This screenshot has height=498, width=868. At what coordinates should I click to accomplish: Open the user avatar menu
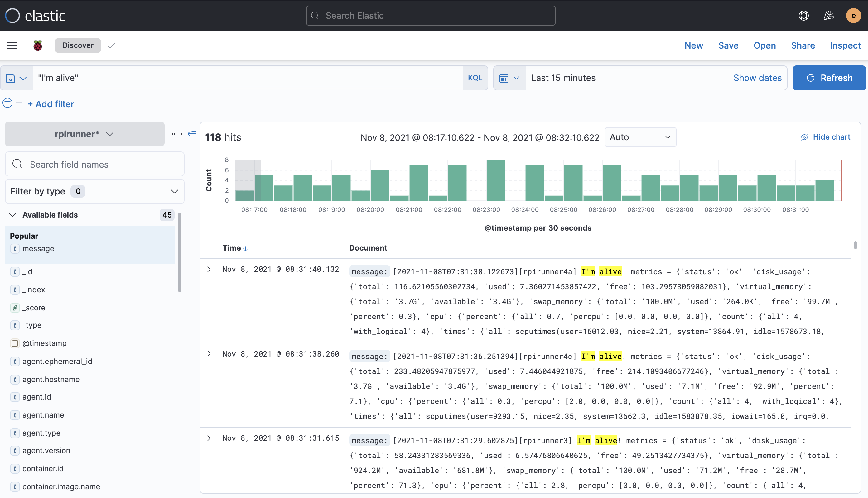pyautogui.click(x=853, y=15)
